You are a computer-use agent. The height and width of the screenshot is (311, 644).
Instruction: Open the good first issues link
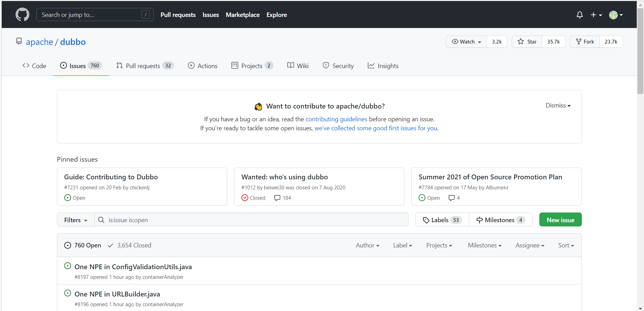pyautogui.click(x=376, y=128)
